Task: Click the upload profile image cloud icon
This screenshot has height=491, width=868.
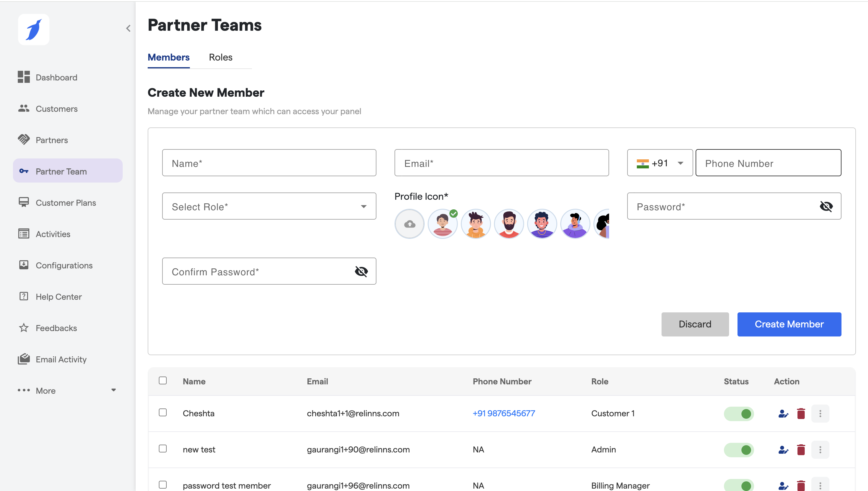Action: [x=409, y=224]
